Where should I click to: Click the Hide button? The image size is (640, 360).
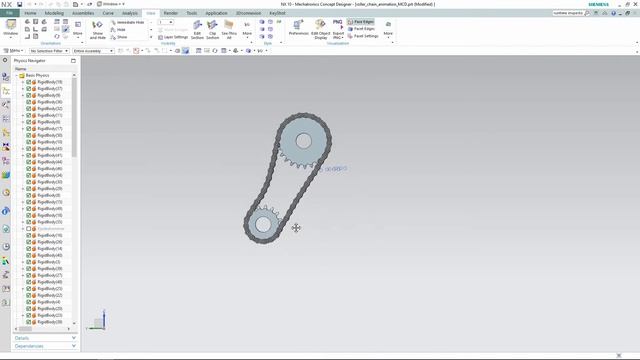(x=118, y=30)
